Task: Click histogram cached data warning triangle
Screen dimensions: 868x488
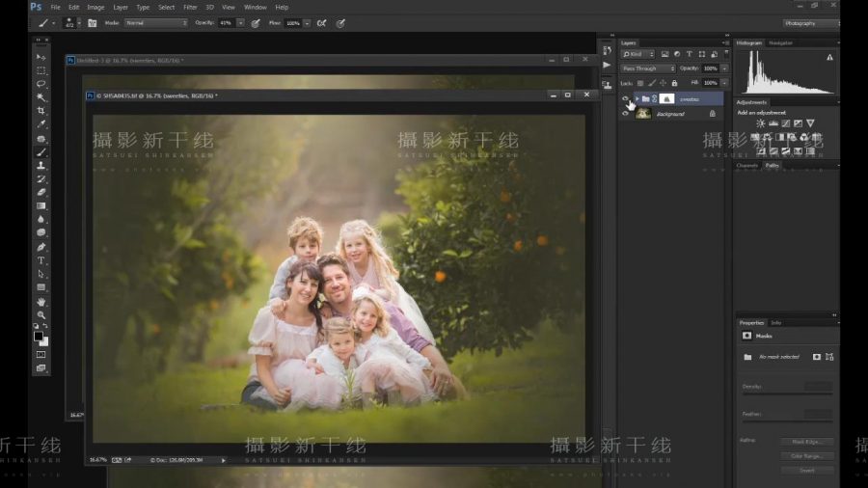Action: tap(829, 58)
